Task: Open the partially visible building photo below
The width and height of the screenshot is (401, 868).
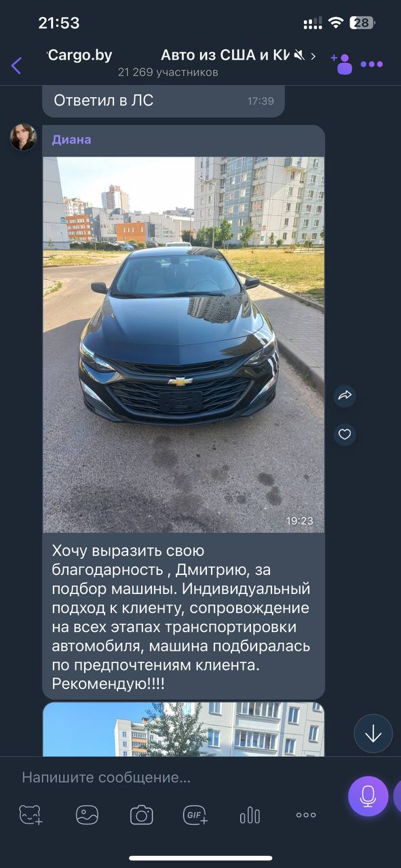Action: coord(184,730)
